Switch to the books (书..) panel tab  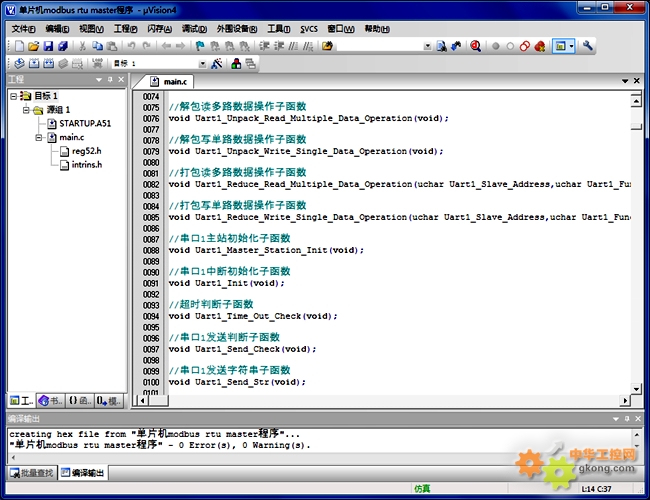50,400
